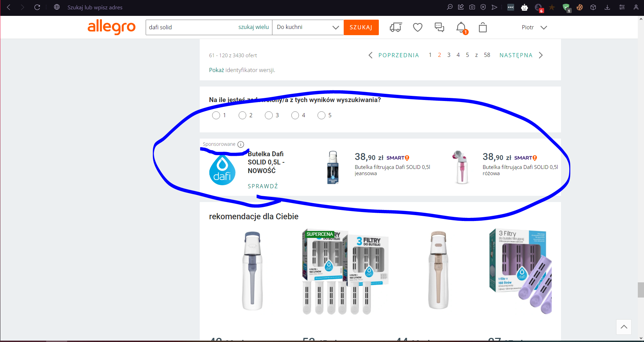
Task: Click the dafi solid search field
Action: [191, 27]
